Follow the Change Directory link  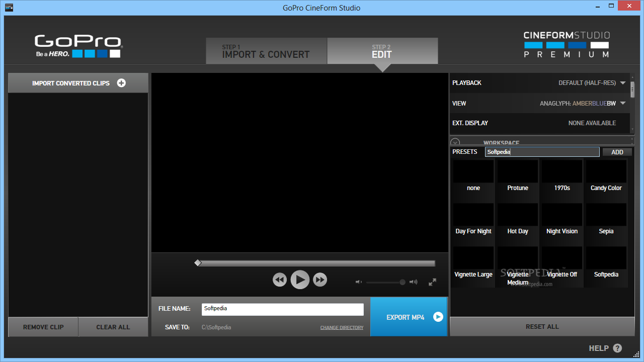342,328
